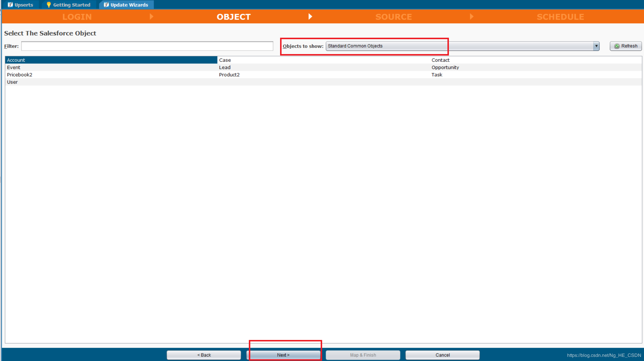Click the arrow after the OBJECT step

[310, 16]
